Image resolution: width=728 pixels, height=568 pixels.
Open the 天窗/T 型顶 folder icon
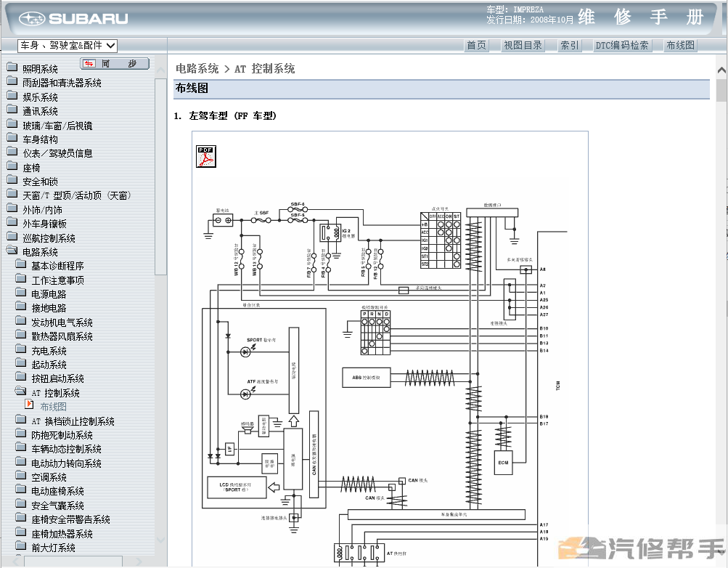point(12,194)
